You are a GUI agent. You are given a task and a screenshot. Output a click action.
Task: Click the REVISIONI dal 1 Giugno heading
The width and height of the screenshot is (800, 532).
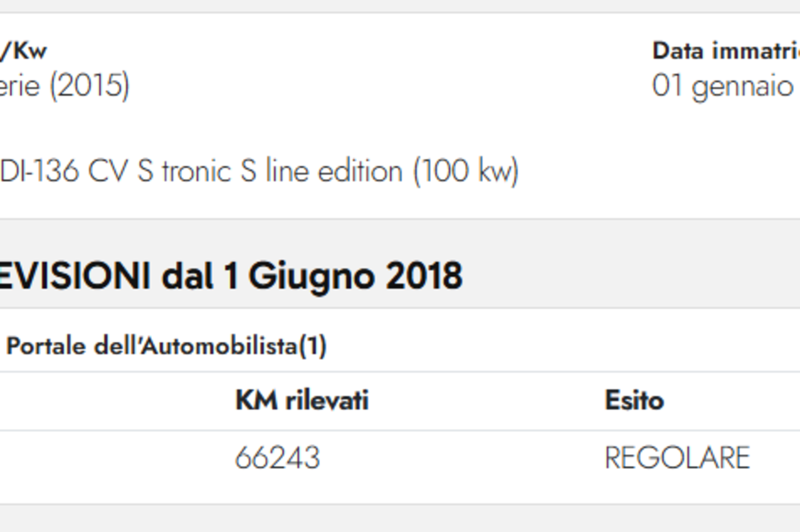pos(230,276)
